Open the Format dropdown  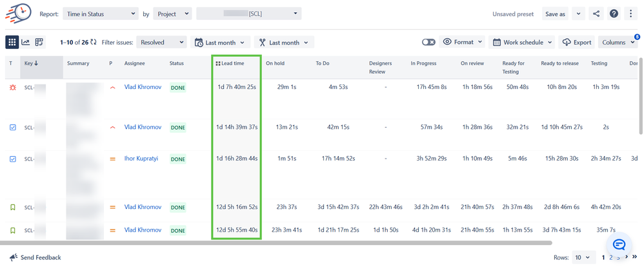[462, 42]
